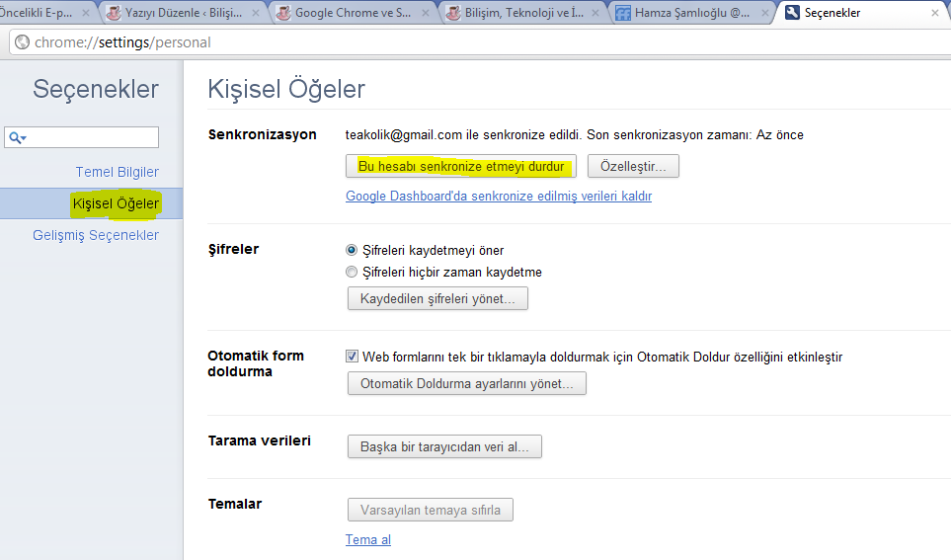Close the Google Chrome ve S... tab
951x560 pixels.
tap(426, 13)
